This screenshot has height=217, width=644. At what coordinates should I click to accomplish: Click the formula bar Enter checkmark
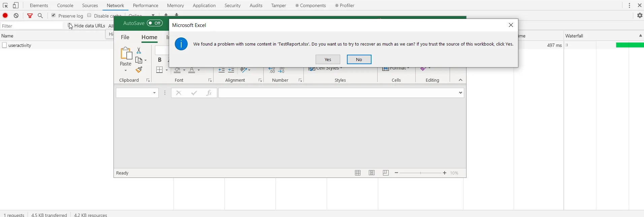click(x=194, y=93)
